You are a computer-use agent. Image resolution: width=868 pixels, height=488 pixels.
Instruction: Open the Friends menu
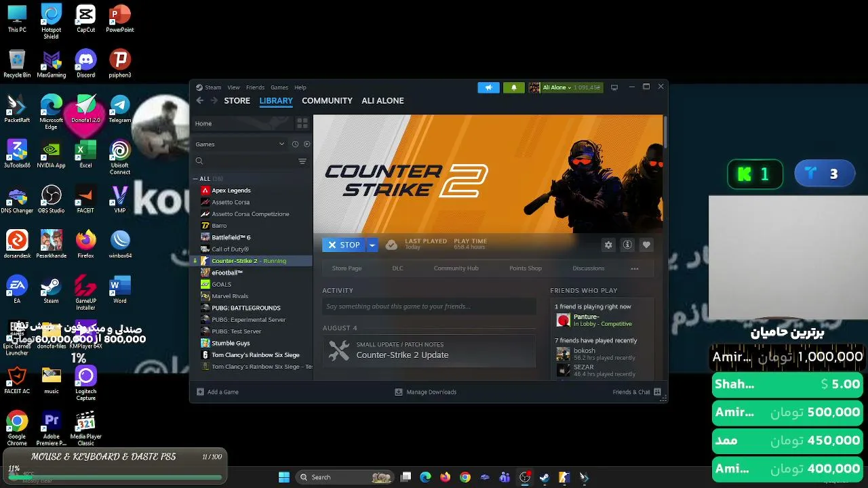click(255, 87)
